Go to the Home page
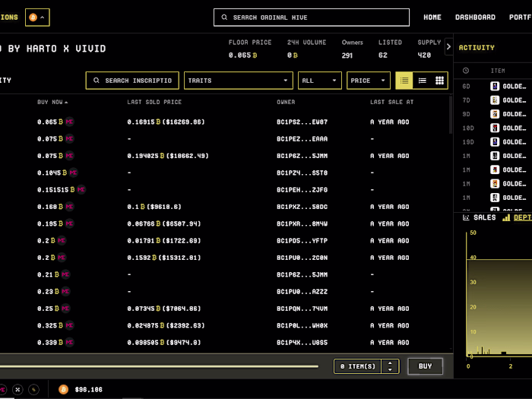This screenshot has width=532, height=399. click(x=432, y=17)
